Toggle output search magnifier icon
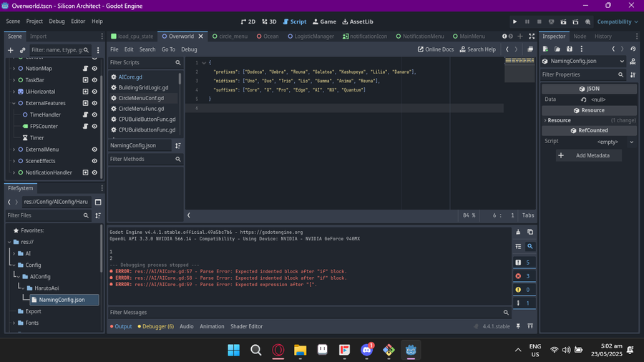 point(530,246)
